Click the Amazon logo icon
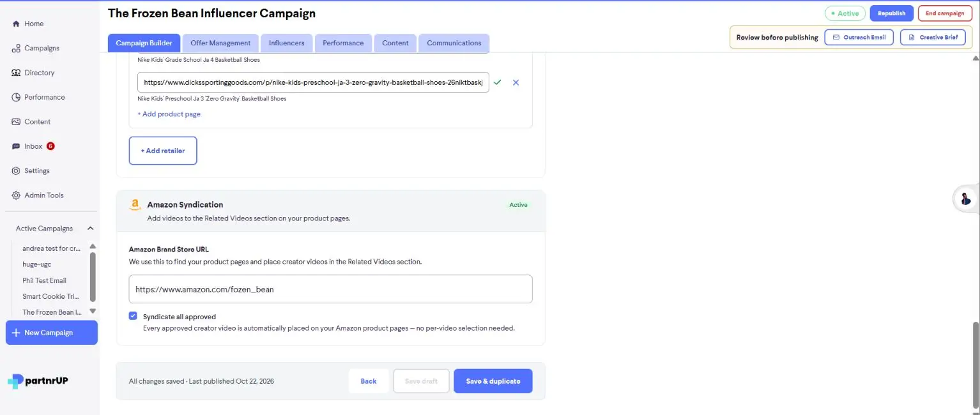This screenshot has height=415, width=980. (135, 205)
